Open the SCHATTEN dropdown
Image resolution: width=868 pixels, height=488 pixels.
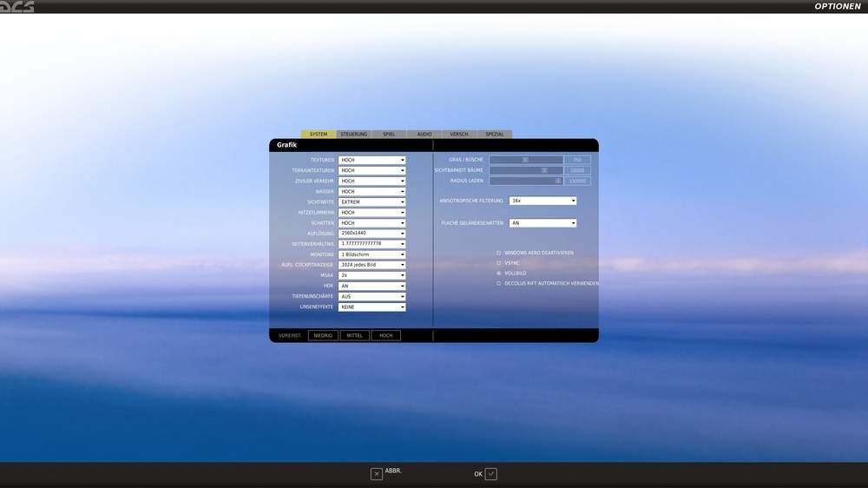(x=372, y=223)
